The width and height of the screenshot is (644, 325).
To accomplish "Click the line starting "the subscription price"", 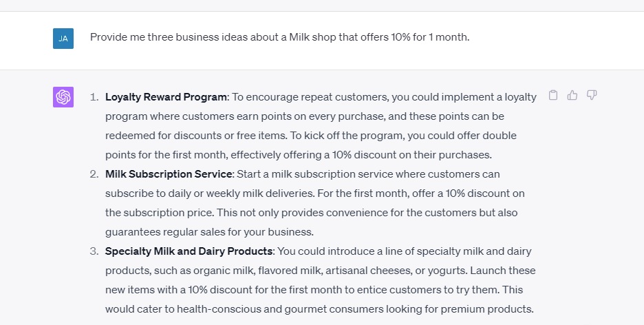I will 311,213.
